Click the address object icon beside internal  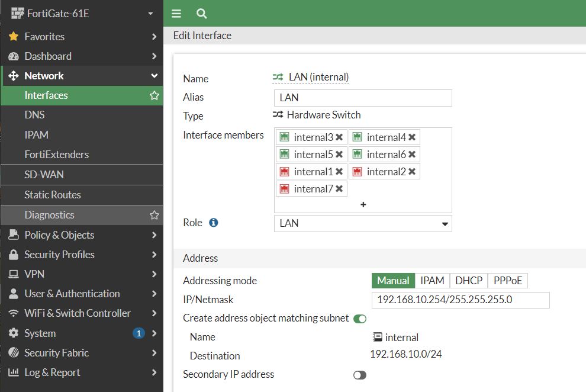tap(378, 337)
